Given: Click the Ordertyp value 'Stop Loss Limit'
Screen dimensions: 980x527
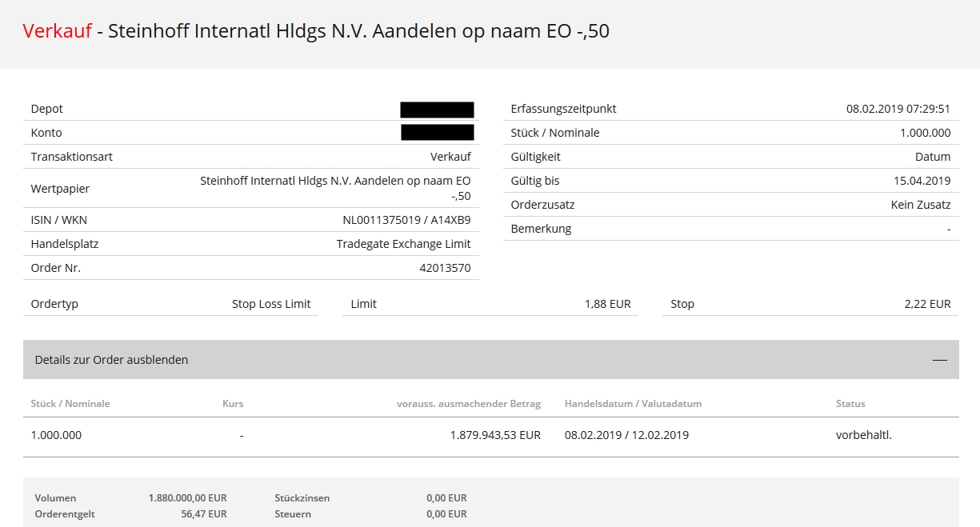Looking at the screenshot, I should 271,304.
